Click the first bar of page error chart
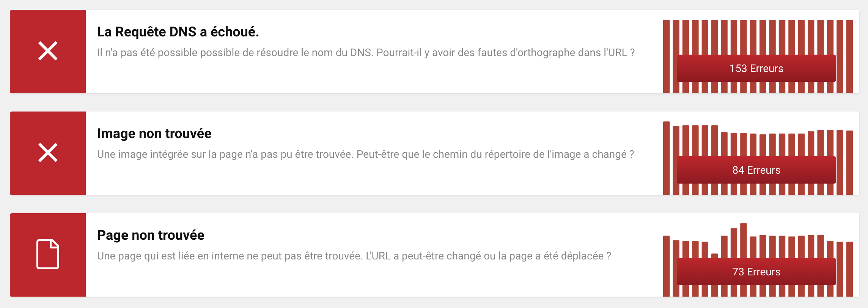This screenshot has height=308, width=868. click(x=666, y=266)
